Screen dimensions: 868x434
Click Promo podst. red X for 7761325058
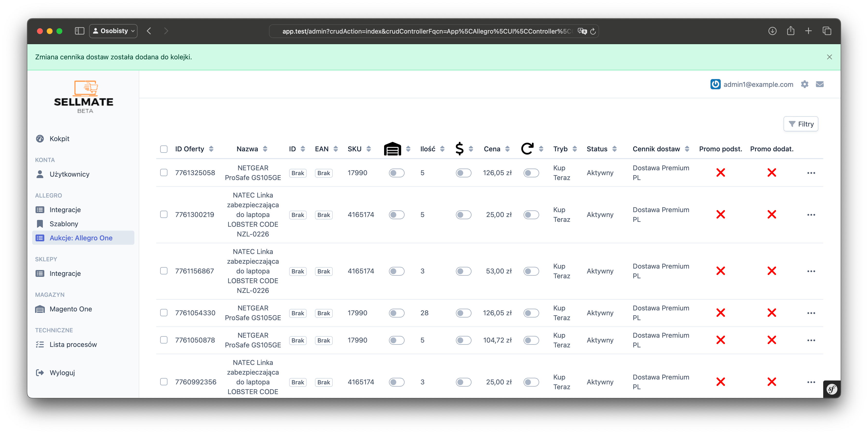(x=720, y=173)
